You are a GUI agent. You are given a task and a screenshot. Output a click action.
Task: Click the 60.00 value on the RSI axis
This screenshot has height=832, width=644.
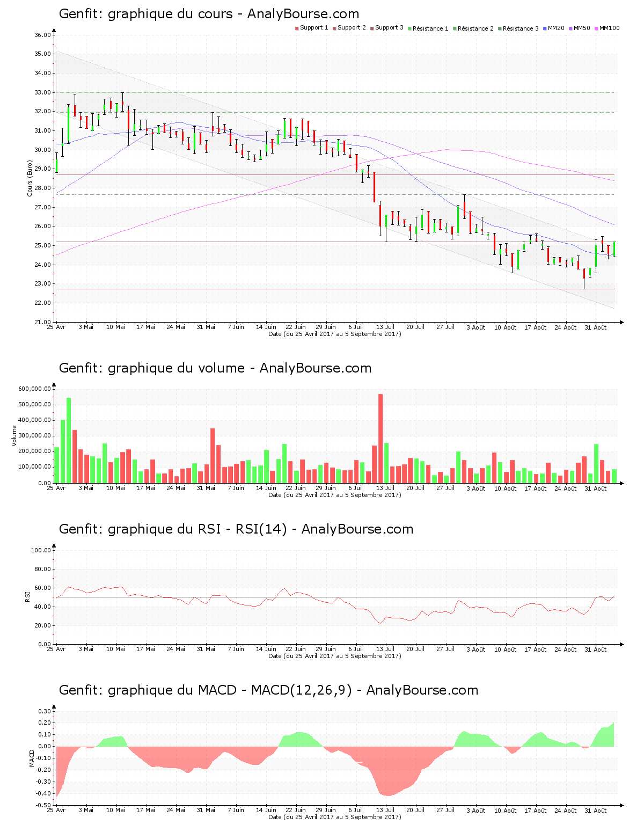(42, 588)
